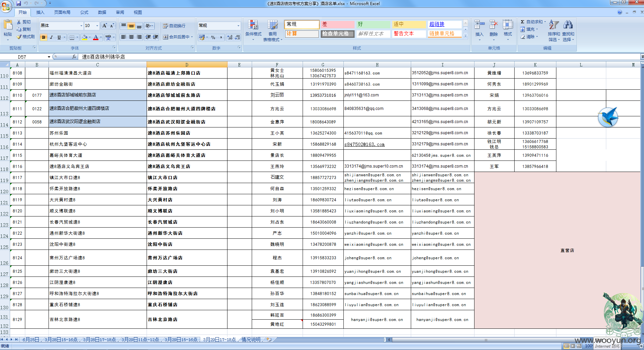This screenshot has width=644, height=350.
Task: Switch to the 公式 ribbon tab
Action: 84,12
